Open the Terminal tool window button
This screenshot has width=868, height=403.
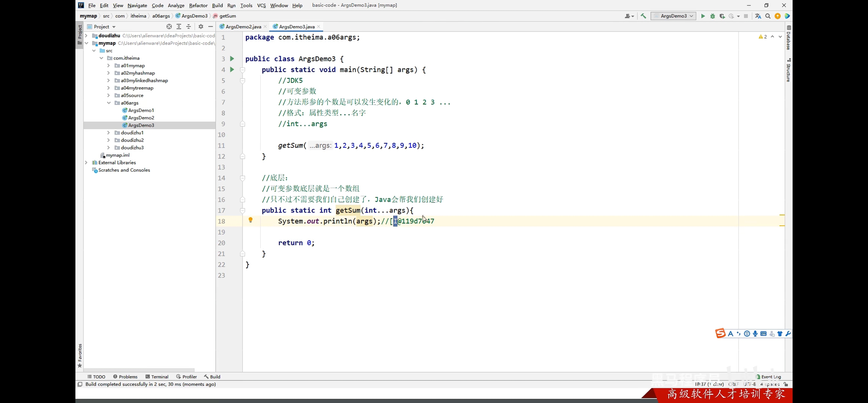[x=157, y=377]
